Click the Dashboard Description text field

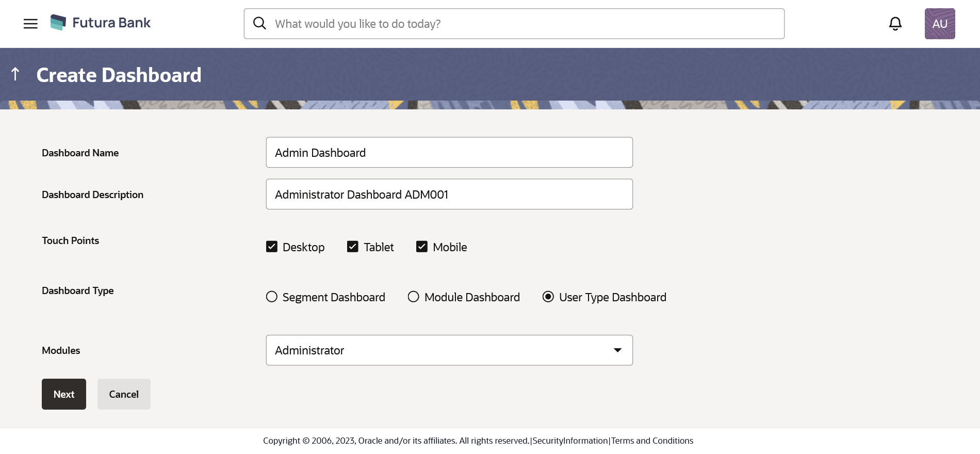pyautogui.click(x=449, y=194)
